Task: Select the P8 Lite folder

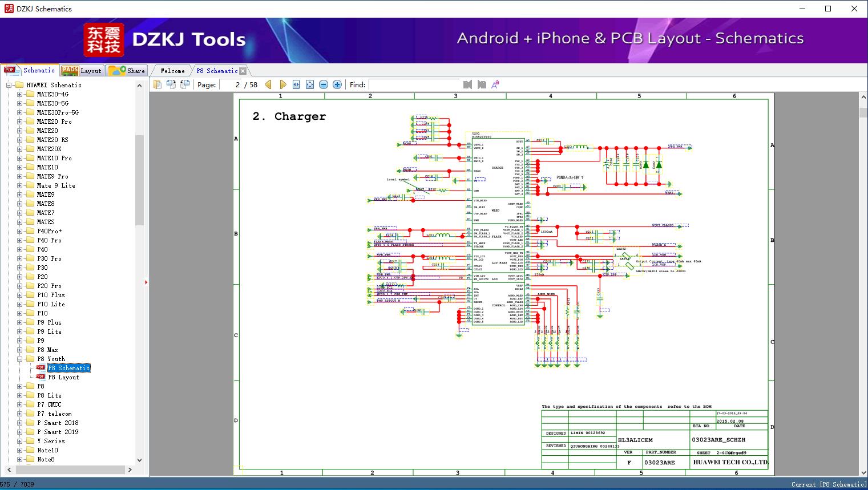Action: pyautogui.click(x=49, y=395)
